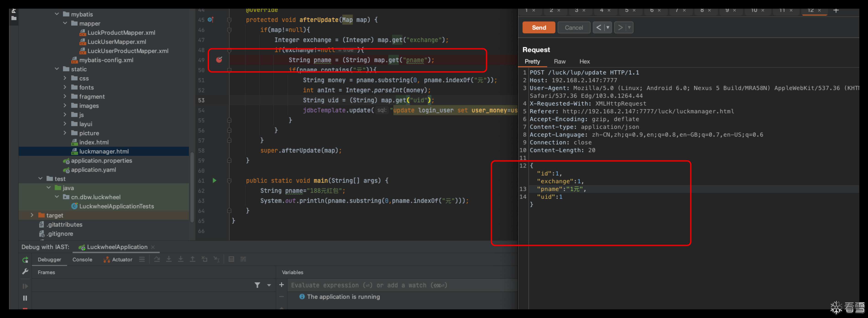Click the minus icon to remove a watch
Screen dimensions: 868x318
[281, 297]
